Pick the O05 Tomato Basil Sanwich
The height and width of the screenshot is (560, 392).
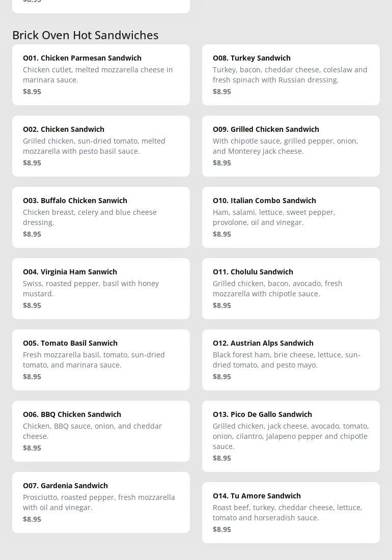[x=70, y=343]
